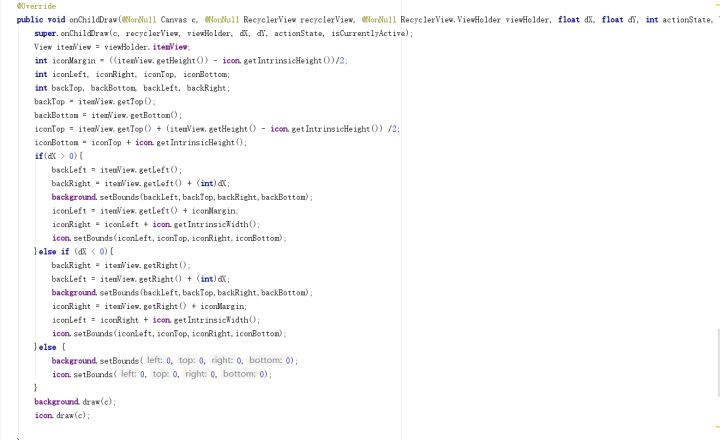Click the 'int iconMargin' declaration line

[191, 61]
